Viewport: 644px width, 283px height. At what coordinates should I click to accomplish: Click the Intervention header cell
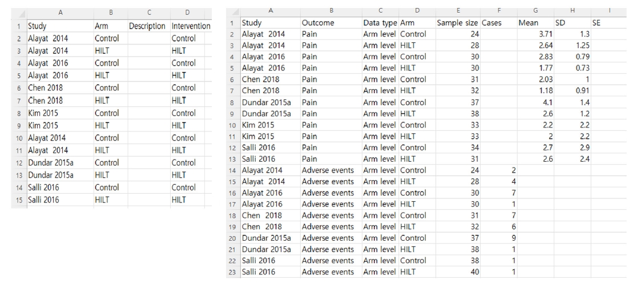click(191, 26)
